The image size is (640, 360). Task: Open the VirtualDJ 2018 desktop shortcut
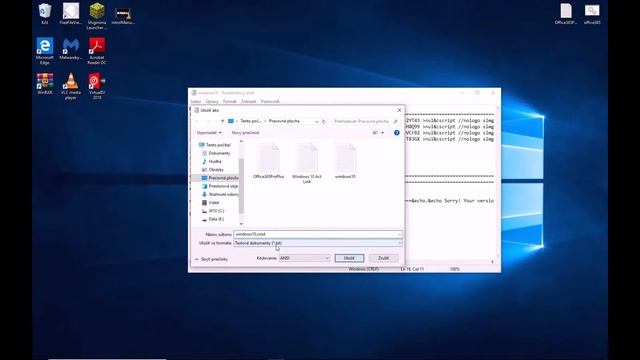(97, 86)
